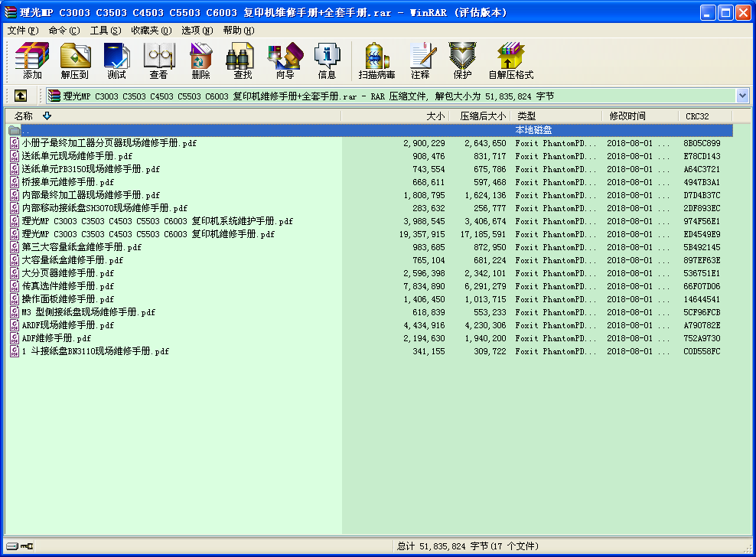This screenshot has width=756, height=557.
Task: Click the 查看 (View) toolbar icon
Action: point(158,60)
